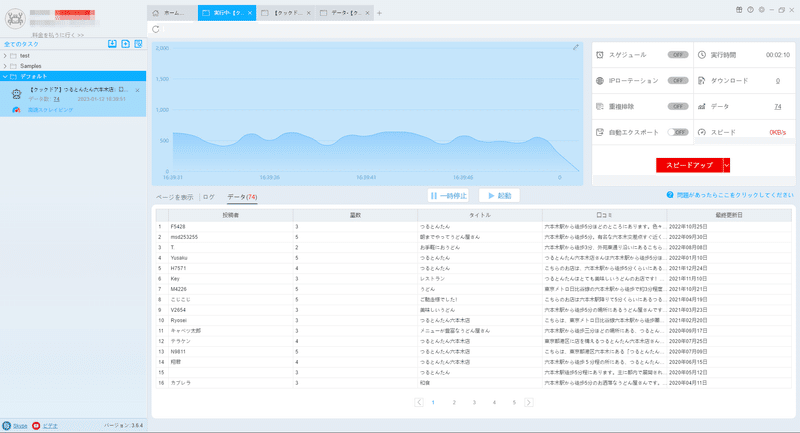This screenshot has width=800, height=433.
Task: Click the red video icon in status bar
Action: pos(36,425)
